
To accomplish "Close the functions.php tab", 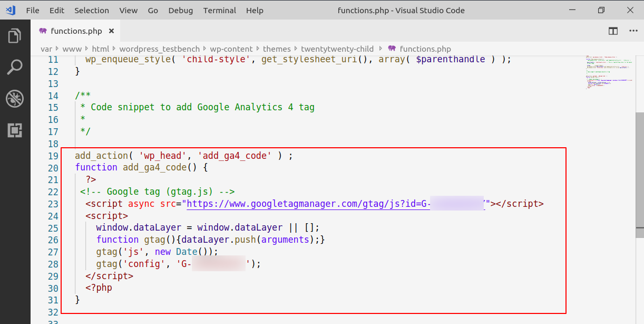I will coord(111,31).
